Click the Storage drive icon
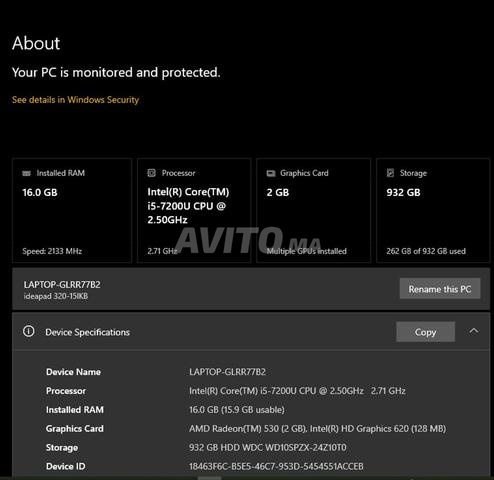This screenshot has height=480, width=494. [x=390, y=173]
